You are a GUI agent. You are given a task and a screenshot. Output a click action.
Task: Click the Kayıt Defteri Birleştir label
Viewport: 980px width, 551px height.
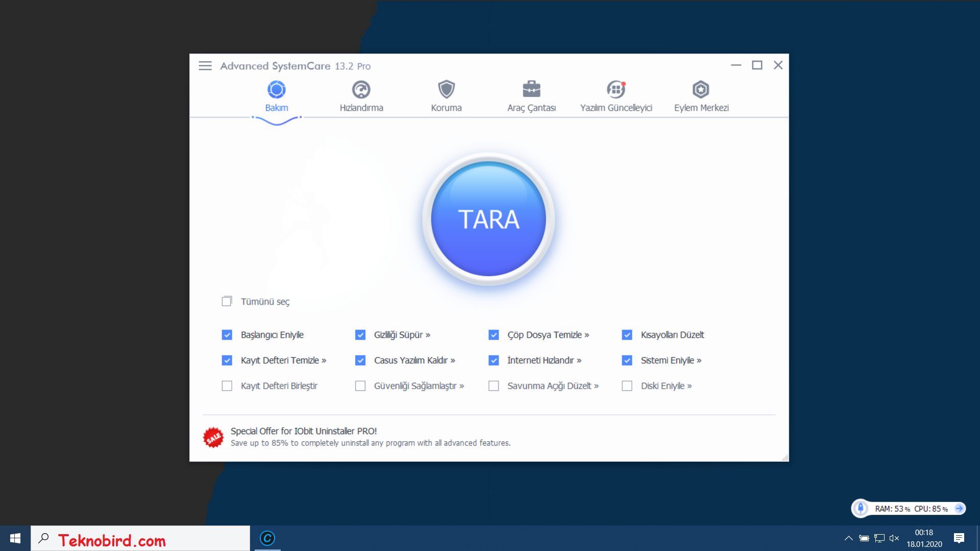tap(279, 386)
